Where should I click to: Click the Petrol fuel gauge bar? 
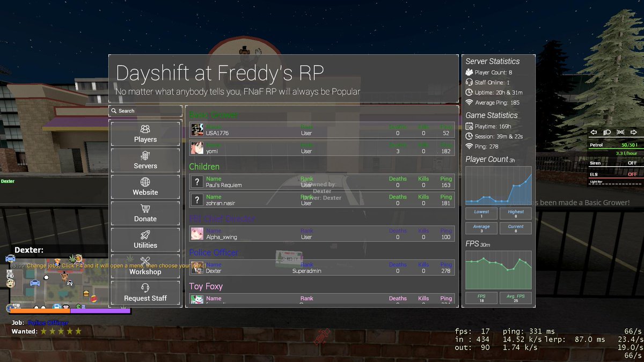pyautogui.click(x=616, y=148)
